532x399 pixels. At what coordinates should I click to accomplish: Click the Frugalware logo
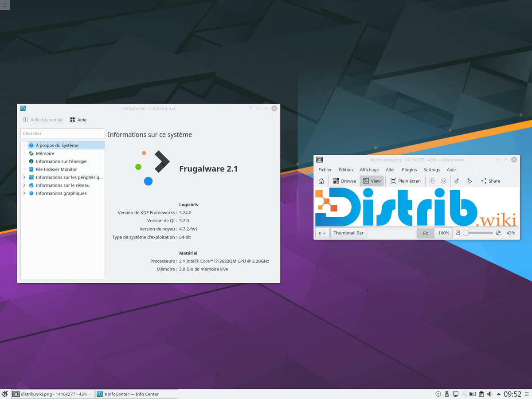(x=152, y=168)
